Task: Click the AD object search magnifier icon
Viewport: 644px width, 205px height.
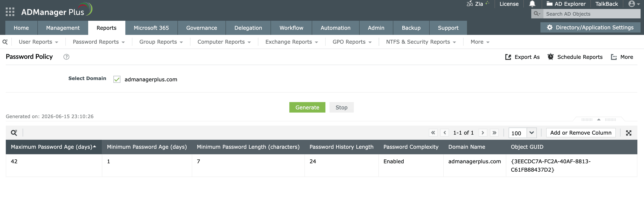Action: (x=537, y=13)
